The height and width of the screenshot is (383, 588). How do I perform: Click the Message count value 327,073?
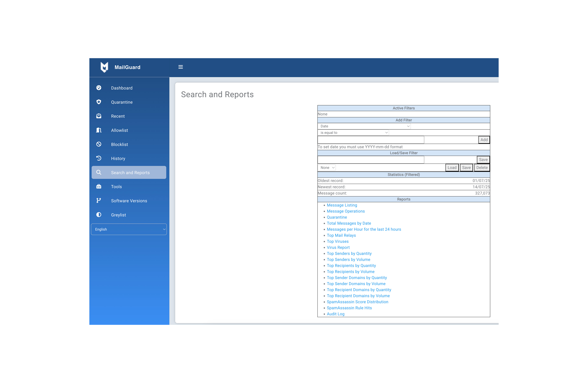coord(482,193)
